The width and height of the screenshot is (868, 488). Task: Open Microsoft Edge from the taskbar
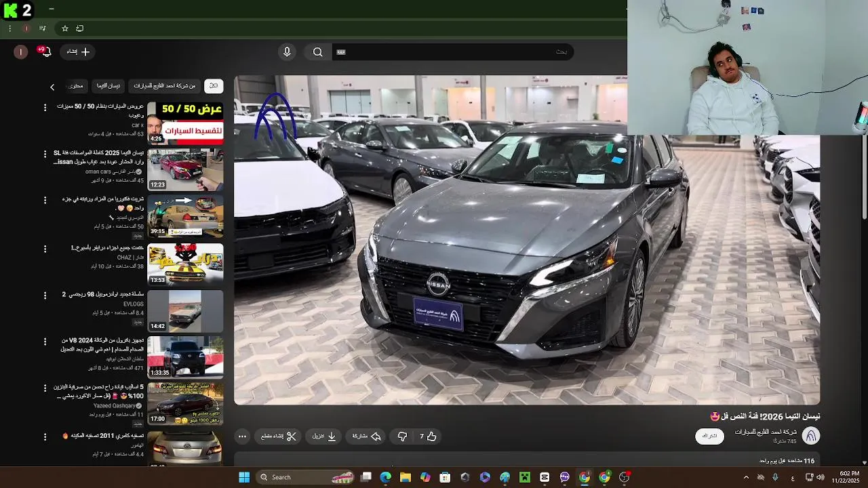(385, 477)
